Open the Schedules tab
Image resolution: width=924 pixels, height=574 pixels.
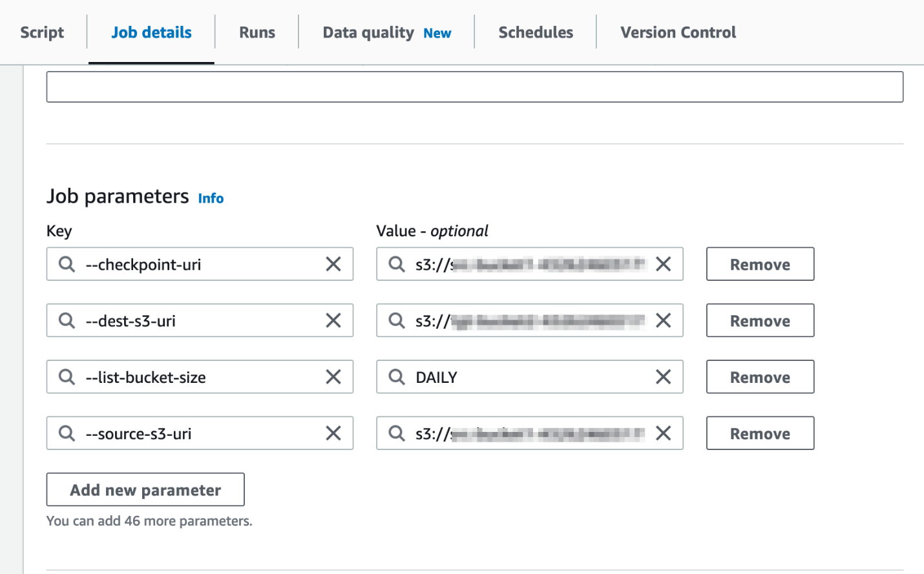coord(534,32)
